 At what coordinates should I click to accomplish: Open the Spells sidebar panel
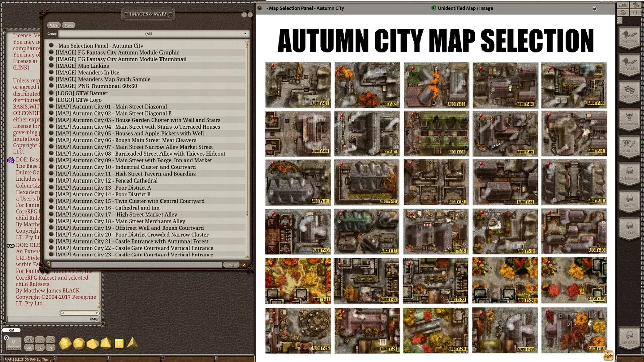click(x=629, y=230)
